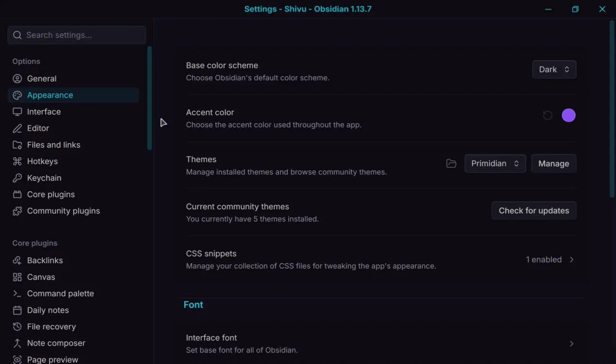Click the Hotkeys command-key icon
Viewport: 616px width, 364px height.
tap(17, 162)
